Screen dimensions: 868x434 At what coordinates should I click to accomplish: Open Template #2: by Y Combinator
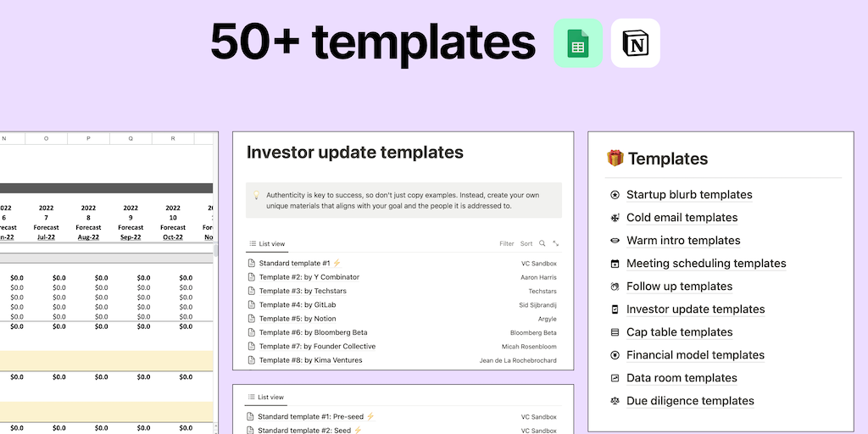pos(309,277)
